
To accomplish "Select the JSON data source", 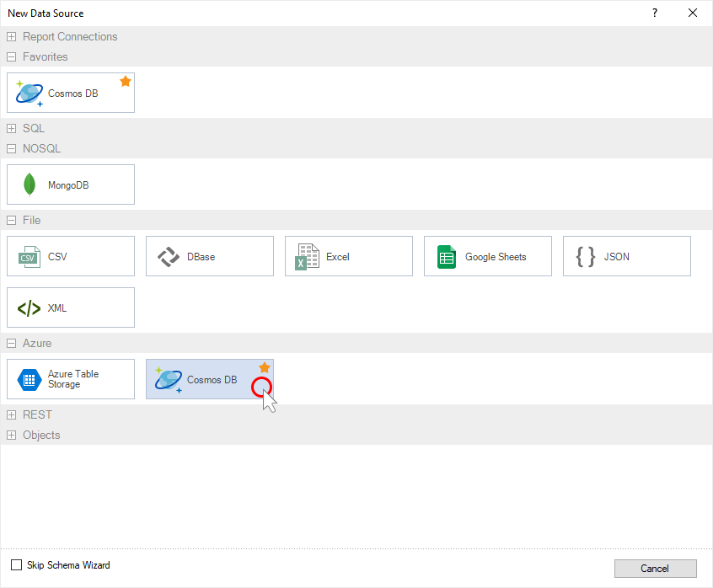I will (626, 256).
